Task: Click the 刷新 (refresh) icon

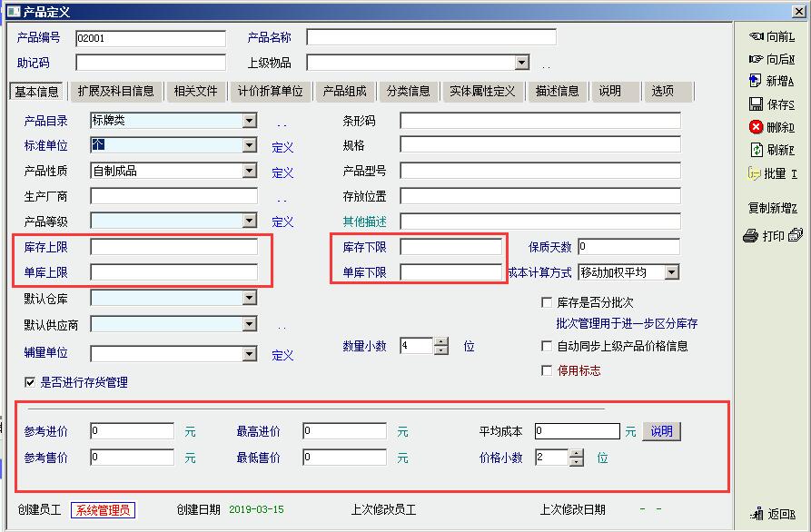Action: [756, 150]
